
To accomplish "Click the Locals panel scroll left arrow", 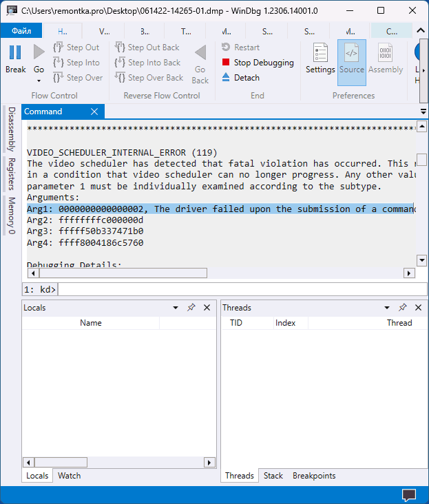I will tap(29, 463).
